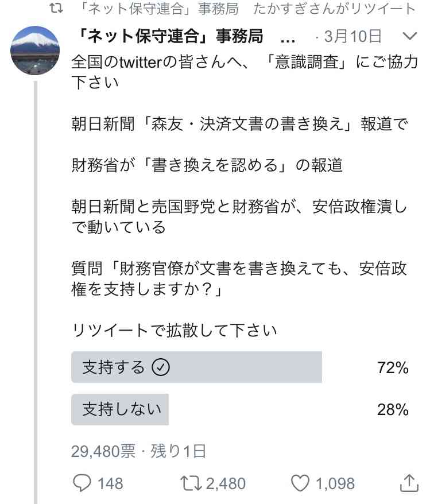Click the like count 1,098
Screen dimensions: 430x504
335,483
